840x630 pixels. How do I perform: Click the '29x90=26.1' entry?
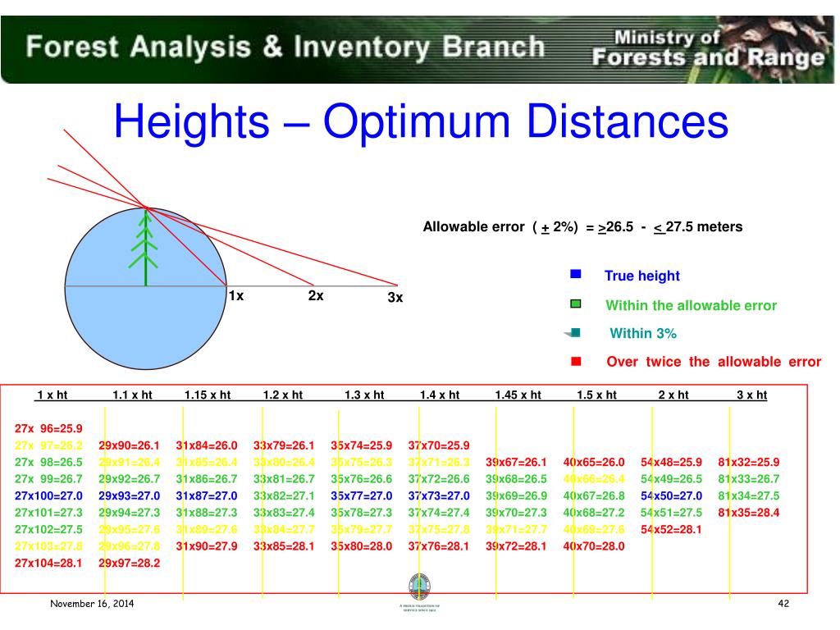click(129, 445)
